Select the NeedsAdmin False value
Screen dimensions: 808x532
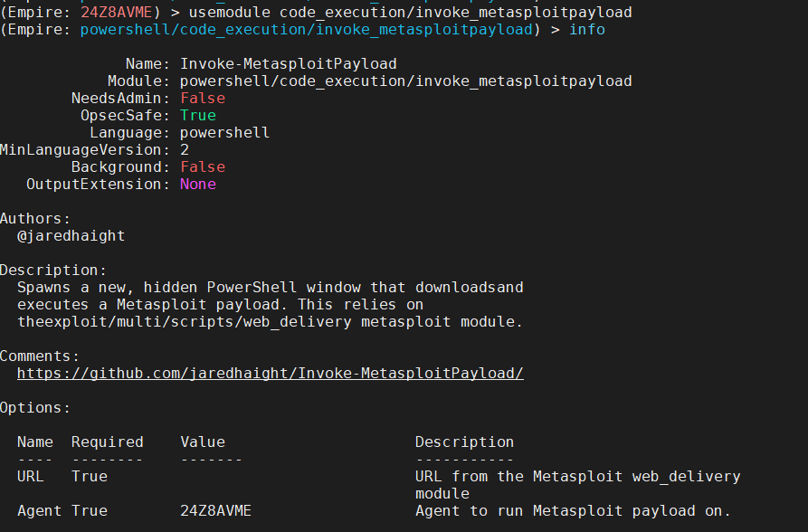click(202, 98)
